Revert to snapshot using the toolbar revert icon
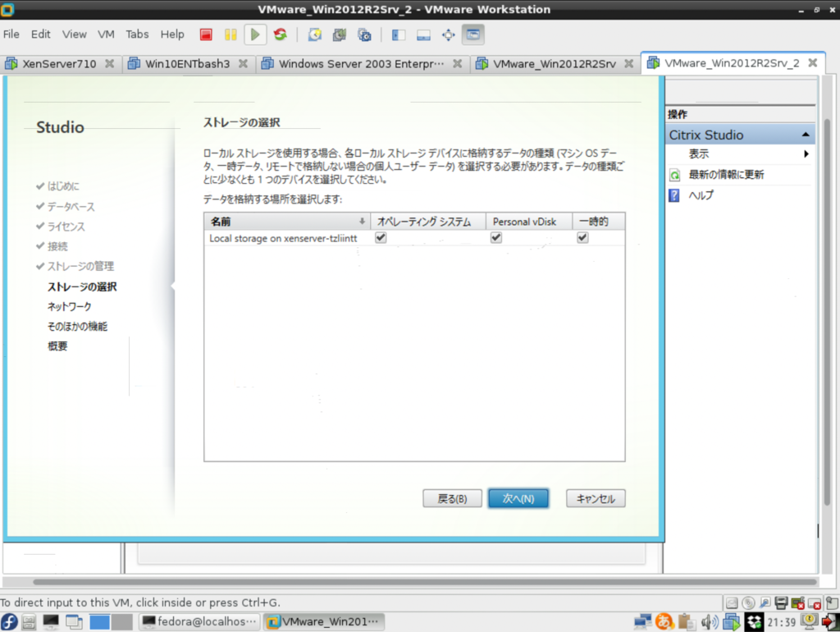The image size is (840, 632). pyautogui.click(x=339, y=34)
